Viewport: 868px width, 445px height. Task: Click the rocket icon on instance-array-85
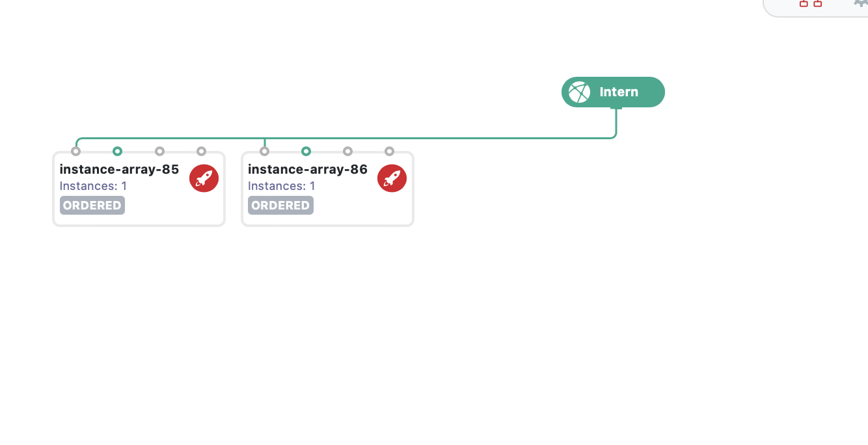(x=204, y=178)
